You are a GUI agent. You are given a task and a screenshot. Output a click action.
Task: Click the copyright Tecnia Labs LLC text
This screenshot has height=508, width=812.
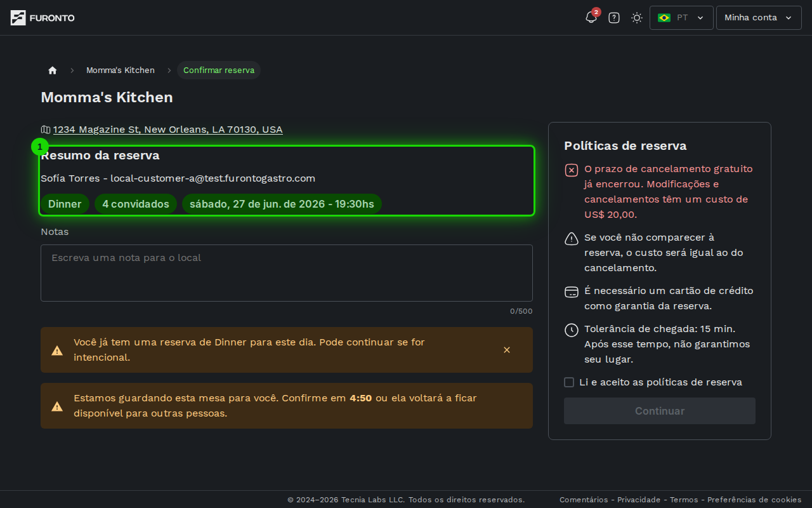pos(406,500)
